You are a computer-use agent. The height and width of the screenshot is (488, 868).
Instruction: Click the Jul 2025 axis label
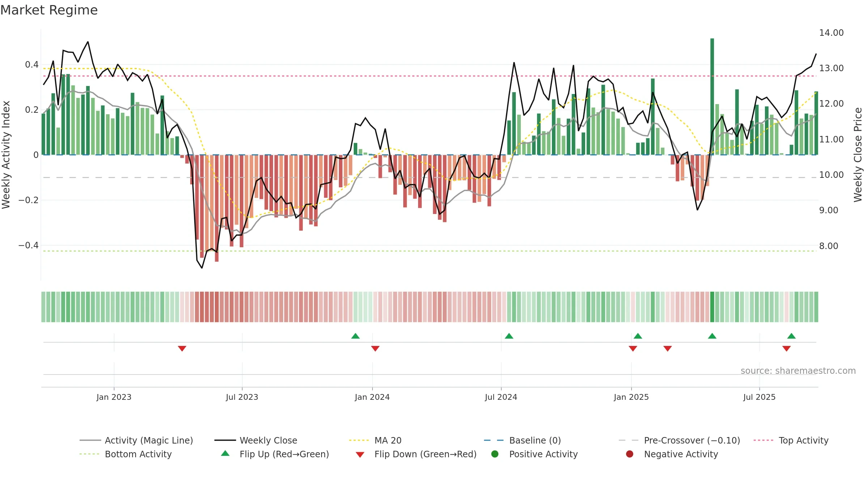(x=759, y=397)
